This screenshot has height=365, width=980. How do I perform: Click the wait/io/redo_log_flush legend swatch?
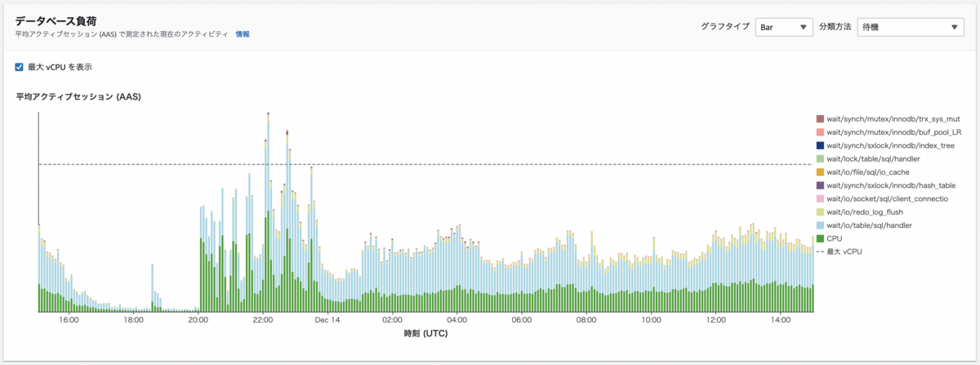[820, 211]
